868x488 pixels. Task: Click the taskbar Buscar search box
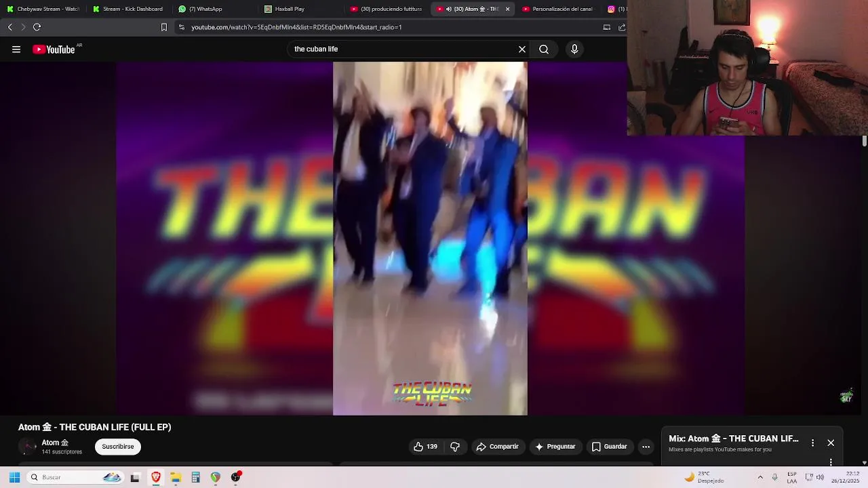[76, 477]
